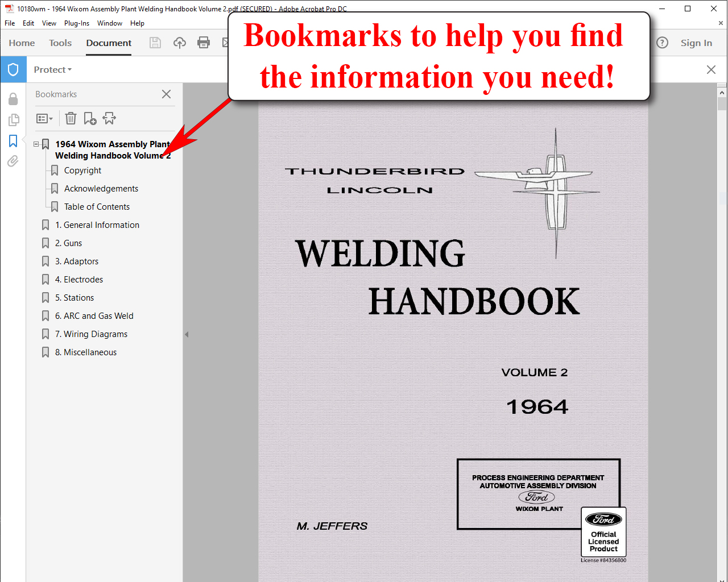This screenshot has height=582, width=728.
Task: Collapse the navigation pane with arrow handle
Action: coord(187,335)
